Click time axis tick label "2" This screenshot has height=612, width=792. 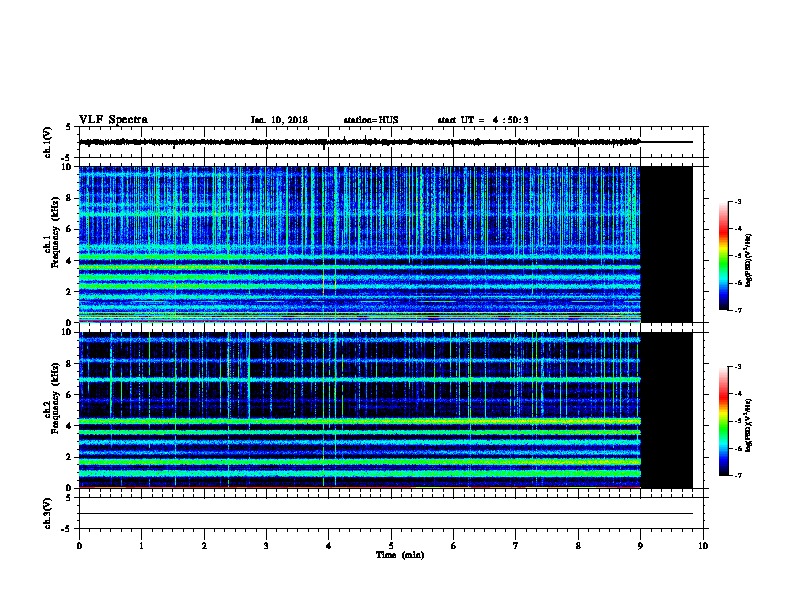tap(204, 546)
